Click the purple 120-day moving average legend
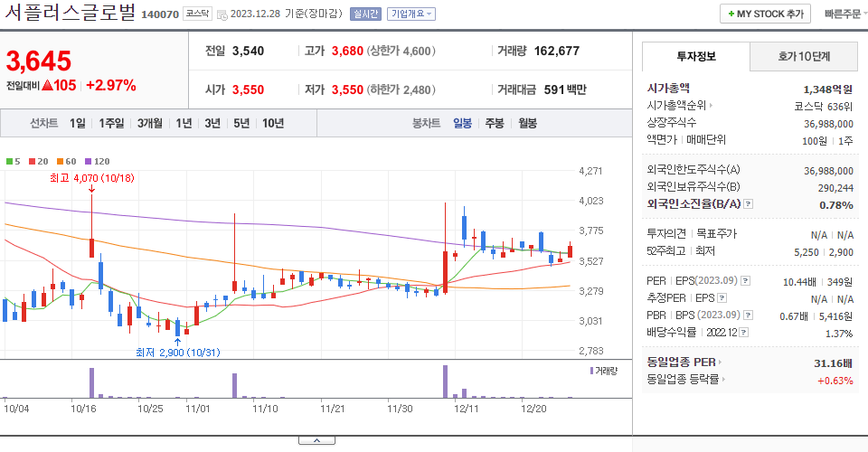This screenshot has height=452, width=868. click(x=98, y=162)
